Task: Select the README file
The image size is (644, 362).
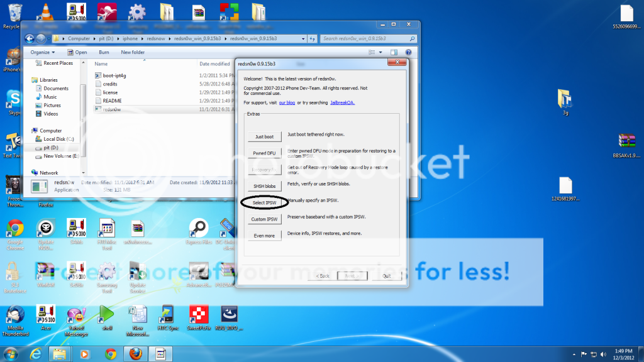Action: 108,101
